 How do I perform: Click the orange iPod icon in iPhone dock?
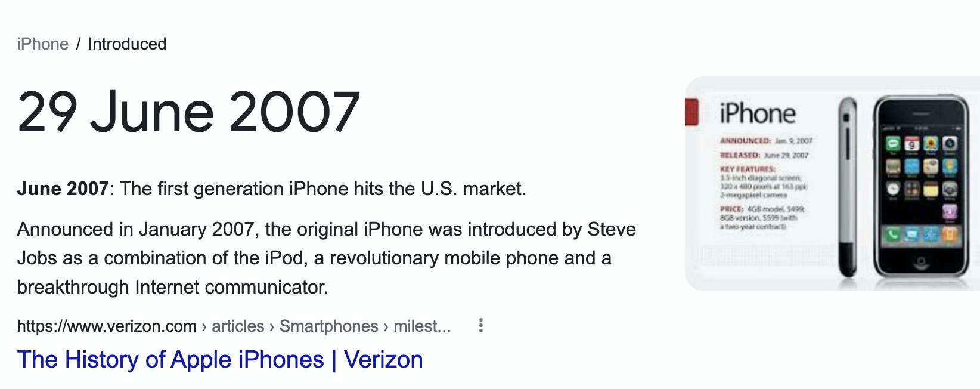[x=949, y=235]
